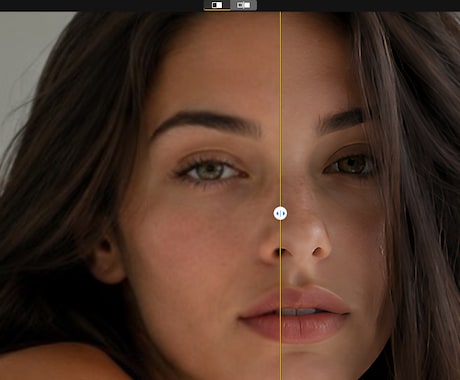This screenshot has height=380, width=460.
Task: Click the highlighted underline beneath split view tab
Action: [x=217, y=10]
